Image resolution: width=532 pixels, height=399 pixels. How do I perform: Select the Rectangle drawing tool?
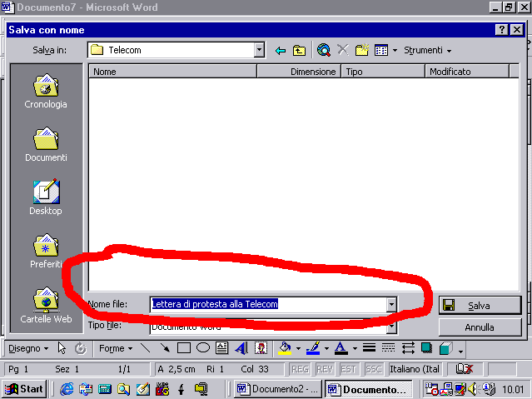click(x=184, y=348)
